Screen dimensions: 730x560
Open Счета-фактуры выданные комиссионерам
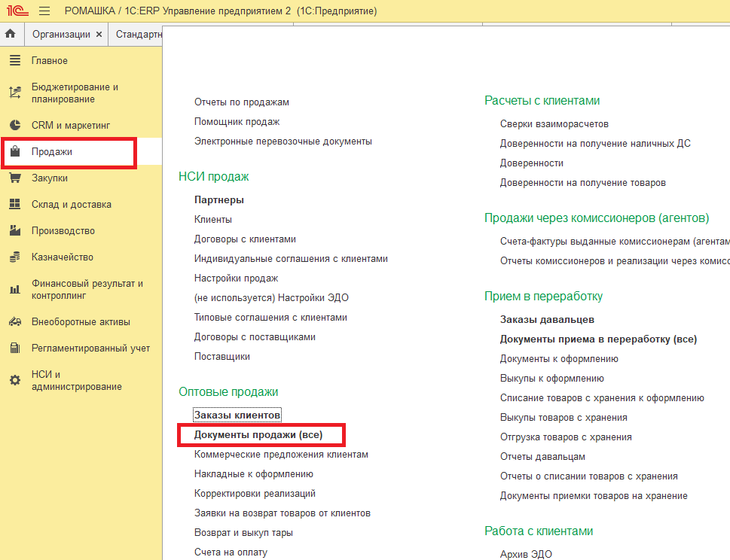pyautogui.click(x=615, y=242)
